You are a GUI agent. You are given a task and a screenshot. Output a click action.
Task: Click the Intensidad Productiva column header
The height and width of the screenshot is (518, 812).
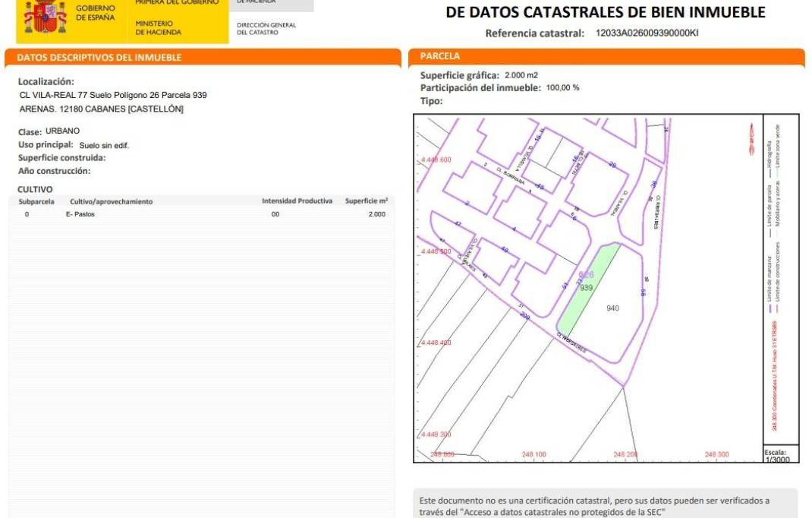point(297,201)
